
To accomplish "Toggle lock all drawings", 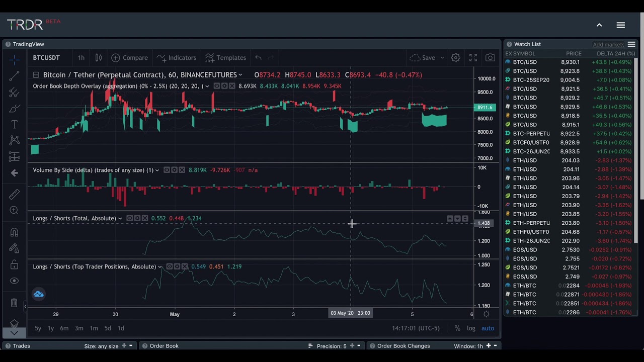I will click(14, 265).
